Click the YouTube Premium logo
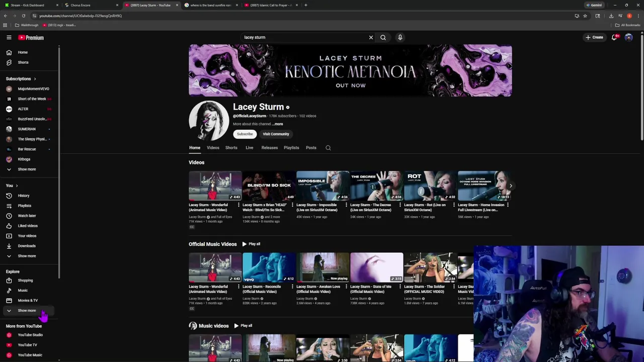644x362 pixels. [31, 38]
